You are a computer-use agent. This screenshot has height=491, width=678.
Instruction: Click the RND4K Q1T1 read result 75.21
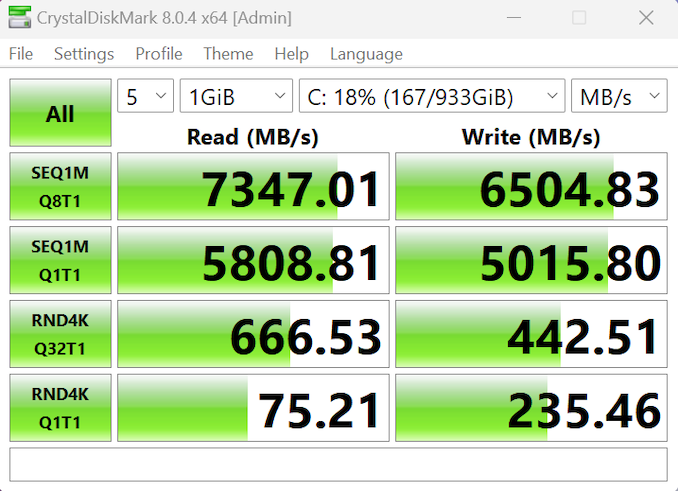click(x=253, y=408)
